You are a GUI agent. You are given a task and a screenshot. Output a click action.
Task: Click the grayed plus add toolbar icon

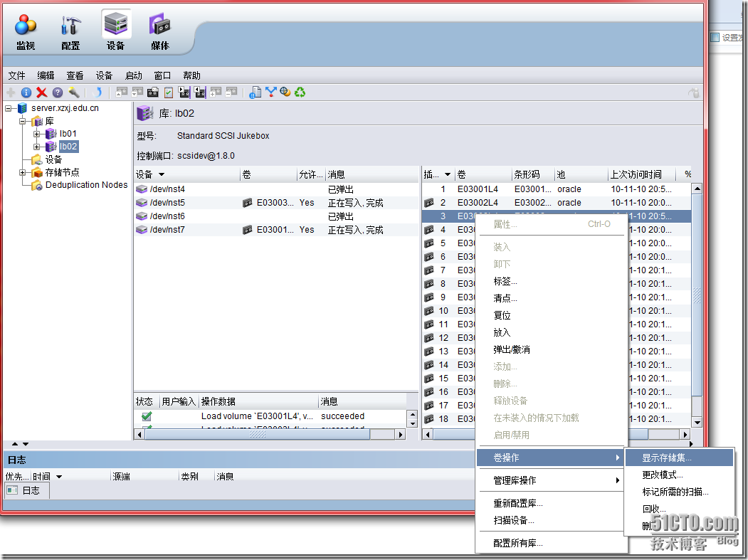tap(11, 93)
